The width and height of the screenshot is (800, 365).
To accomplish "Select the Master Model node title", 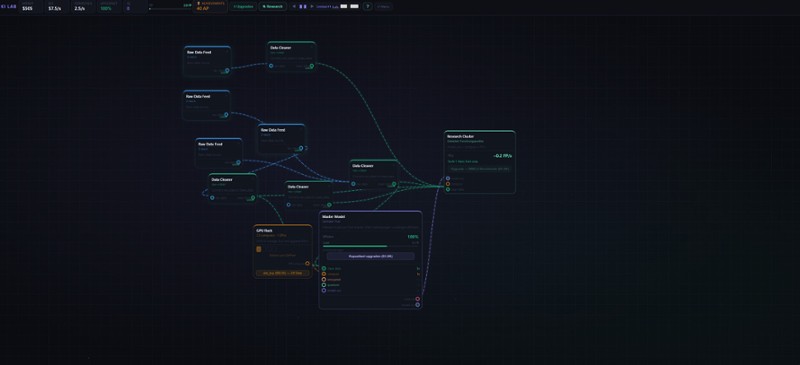I will point(334,217).
